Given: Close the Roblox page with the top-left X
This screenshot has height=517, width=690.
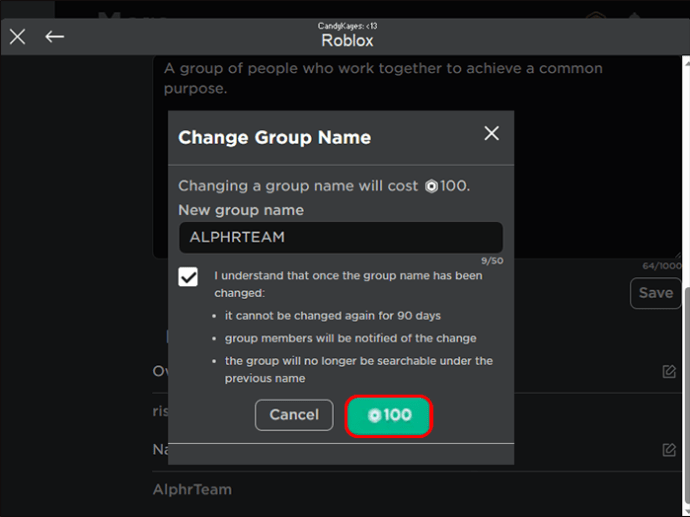Looking at the screenshot, I should point(18,37).
